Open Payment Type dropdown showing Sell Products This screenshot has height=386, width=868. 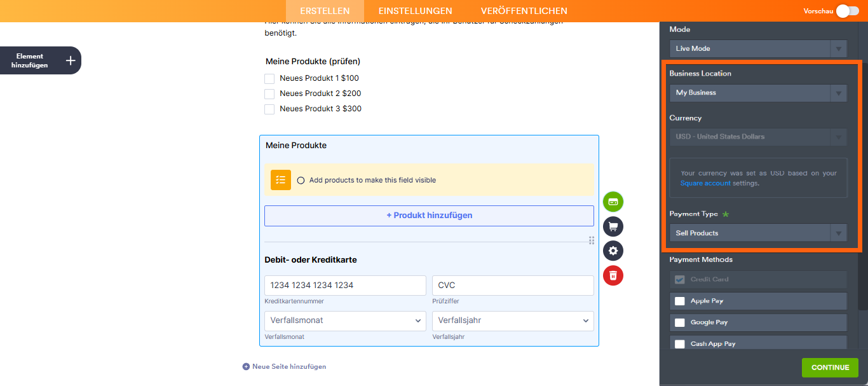[x=758, y=233]
